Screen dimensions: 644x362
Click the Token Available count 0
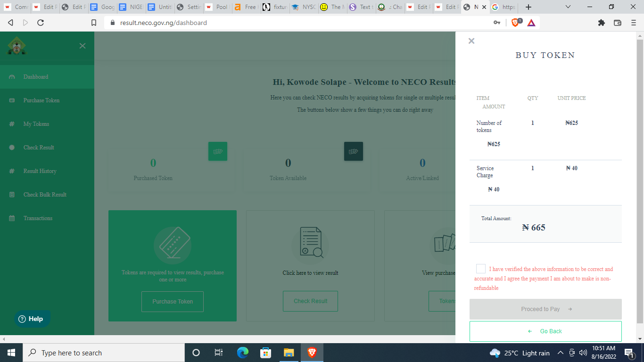pyautogui.click(x=288, y=163)
